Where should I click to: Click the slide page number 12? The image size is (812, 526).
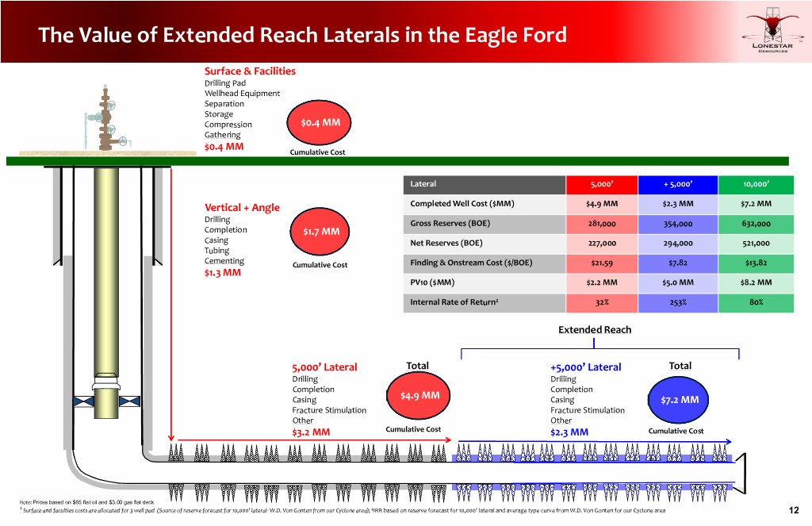793,510
